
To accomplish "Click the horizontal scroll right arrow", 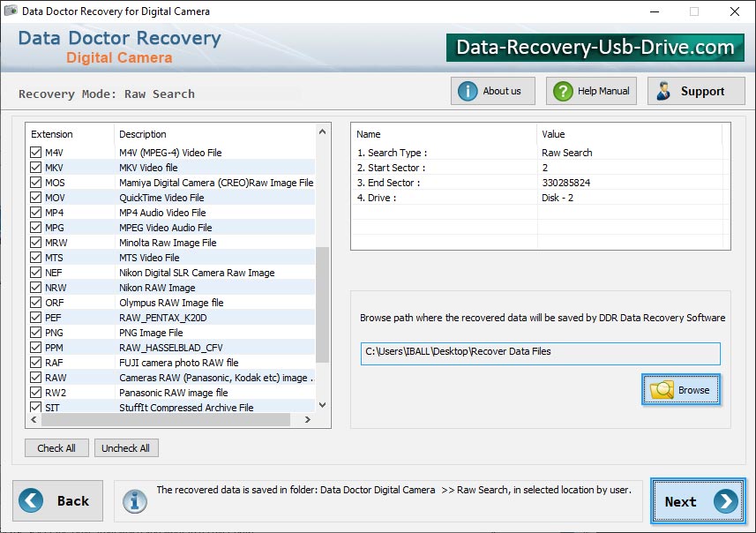I will pyautogui.click(x=308, y=420).
